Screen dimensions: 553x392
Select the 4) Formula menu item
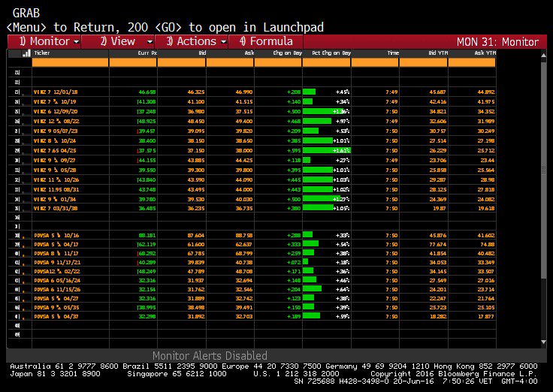pos(265,41)
